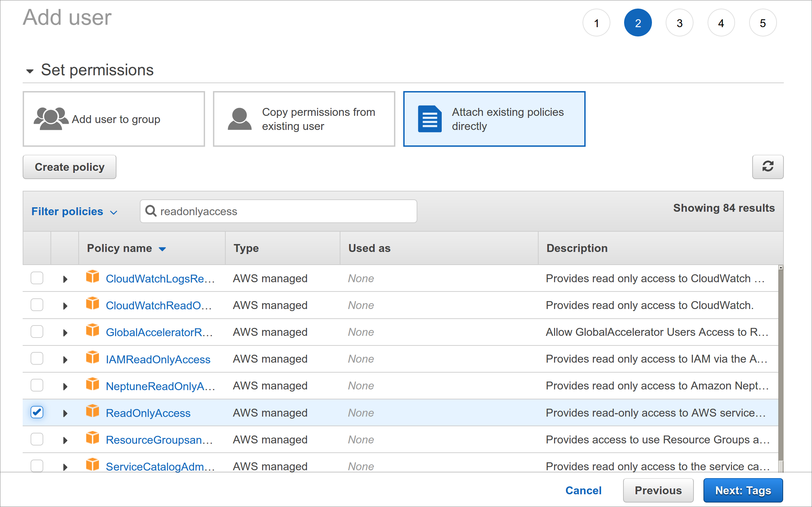Click the vertical scrollbar of the policy table
This screenshot has width=812, height=507.
tap(780, 361)
